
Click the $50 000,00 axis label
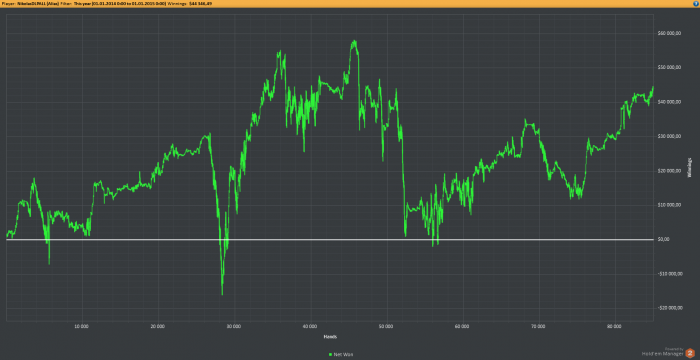click(x=669, y=67)
